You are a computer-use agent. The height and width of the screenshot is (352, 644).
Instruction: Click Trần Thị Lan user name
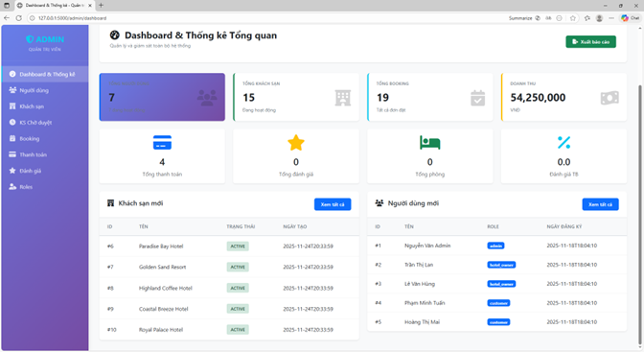click(419, 265)
